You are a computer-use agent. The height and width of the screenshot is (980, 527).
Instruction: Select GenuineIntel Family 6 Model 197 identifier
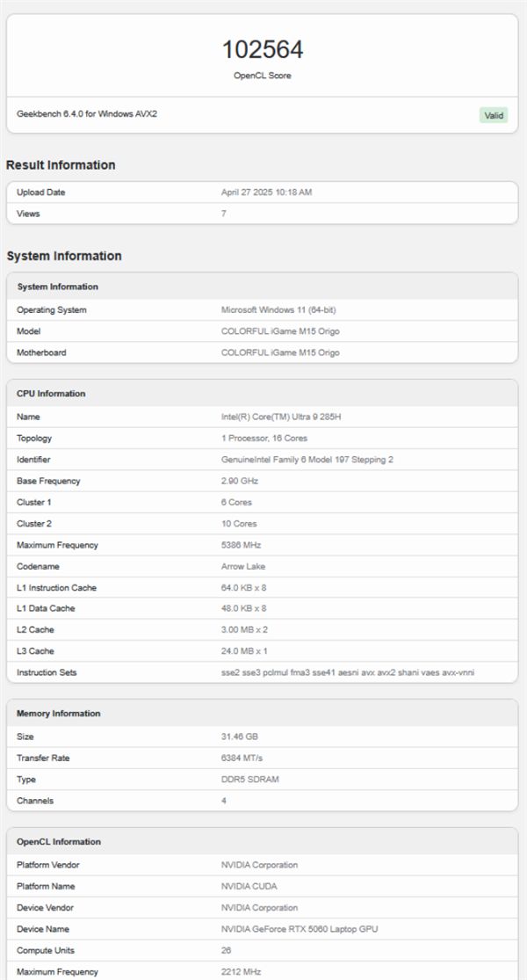coord(307,460)
